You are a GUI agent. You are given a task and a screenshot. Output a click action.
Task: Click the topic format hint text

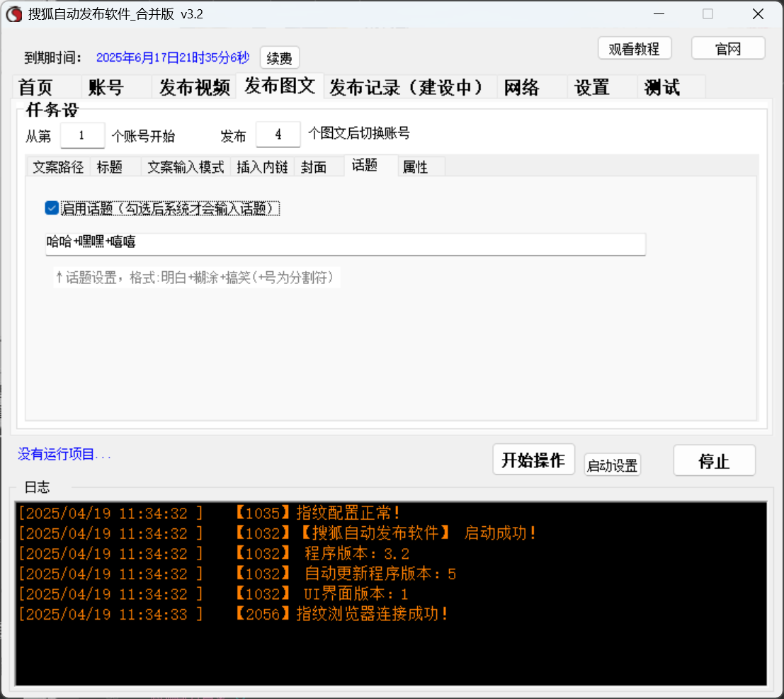(196, 278)
